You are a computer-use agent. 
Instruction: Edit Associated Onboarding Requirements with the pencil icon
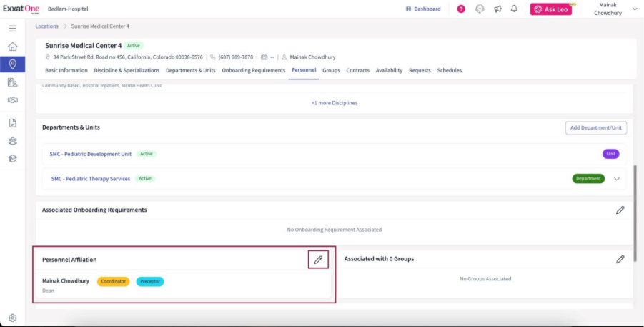click(620, 210)
